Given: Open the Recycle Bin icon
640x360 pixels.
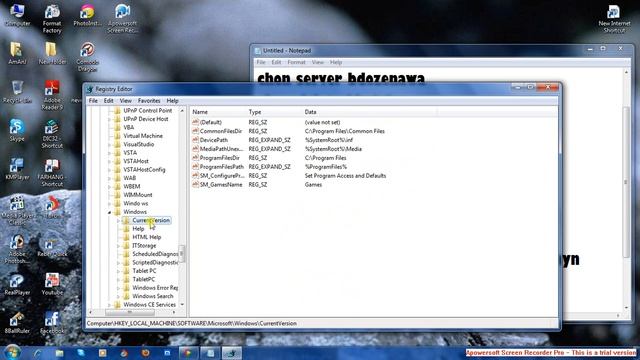Looking at the screenshot, I should 17,91.
